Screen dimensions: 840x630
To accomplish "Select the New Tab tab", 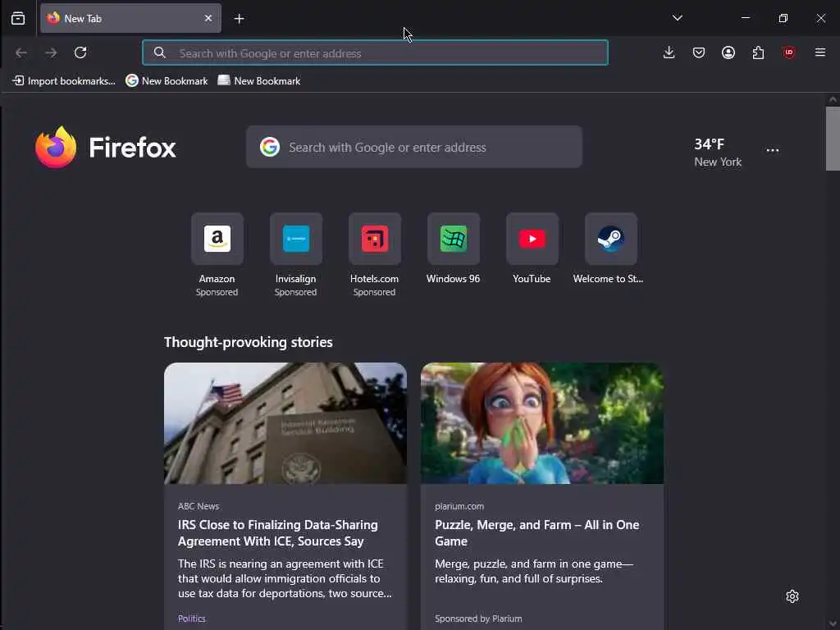I will pyautogui.click(x=130, y=18).
